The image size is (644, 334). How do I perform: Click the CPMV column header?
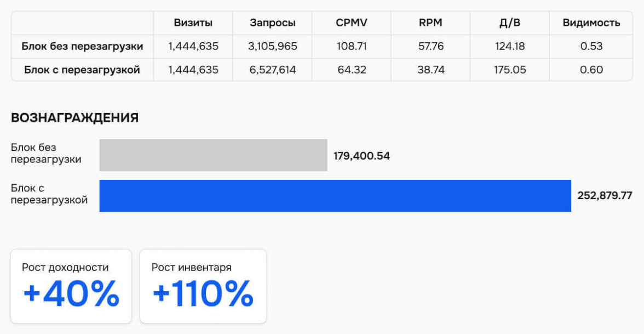[352, 22]
